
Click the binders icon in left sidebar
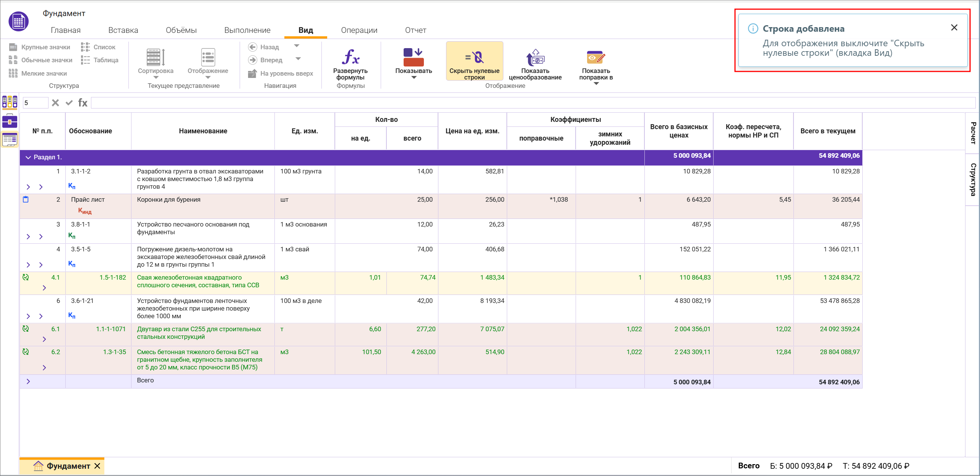click(x=10, y=102)
